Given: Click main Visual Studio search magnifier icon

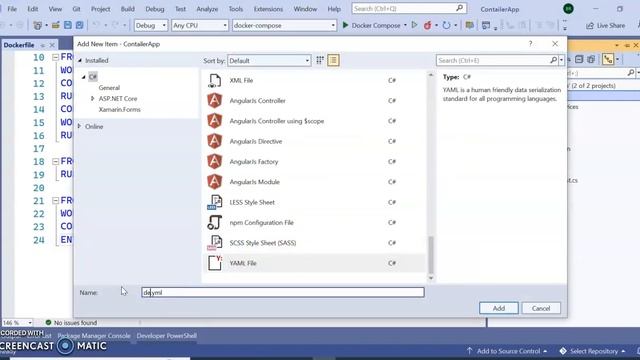Looking at the screenshot, I should point(459,8).
